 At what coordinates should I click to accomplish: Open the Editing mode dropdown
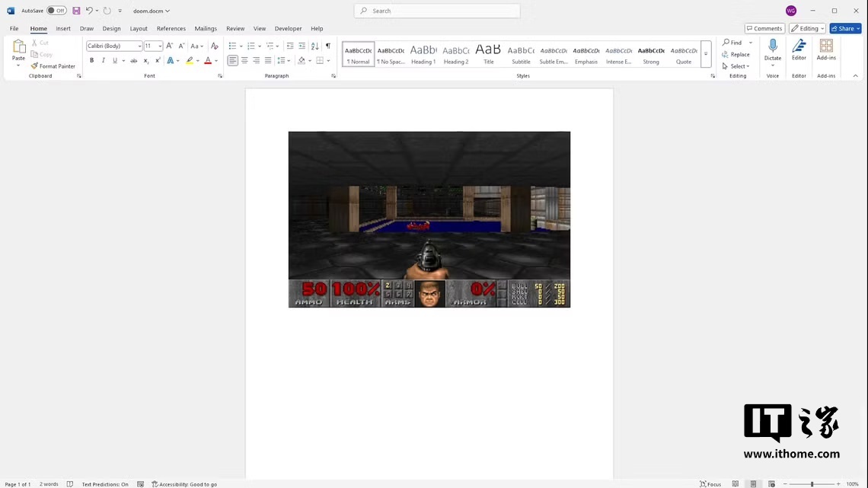click(x=807, y=28)
